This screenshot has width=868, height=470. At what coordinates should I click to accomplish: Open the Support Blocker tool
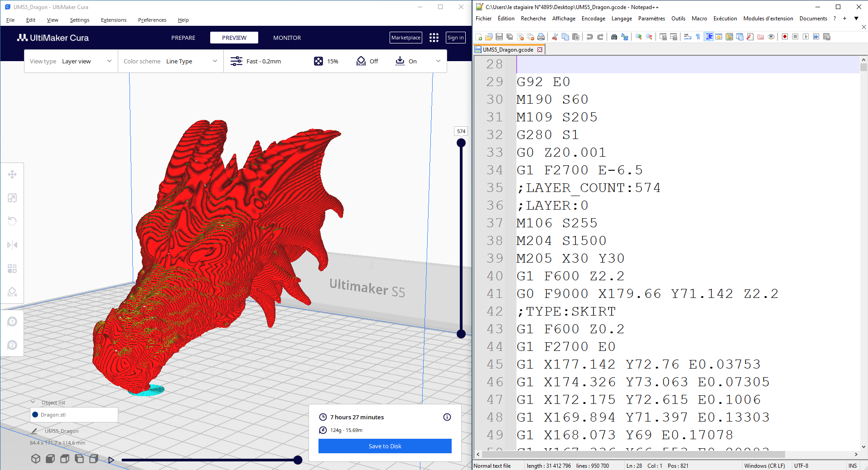(x=12, y=292)
